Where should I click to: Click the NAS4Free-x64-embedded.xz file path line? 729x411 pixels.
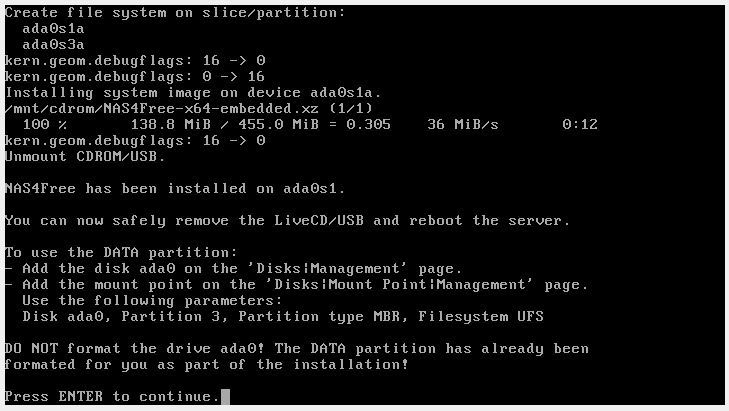tap(188, 109)
